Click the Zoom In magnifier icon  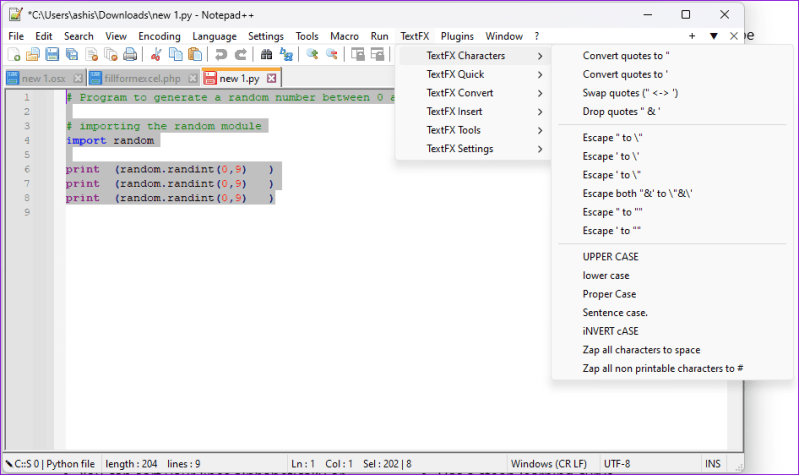(312, 55)
